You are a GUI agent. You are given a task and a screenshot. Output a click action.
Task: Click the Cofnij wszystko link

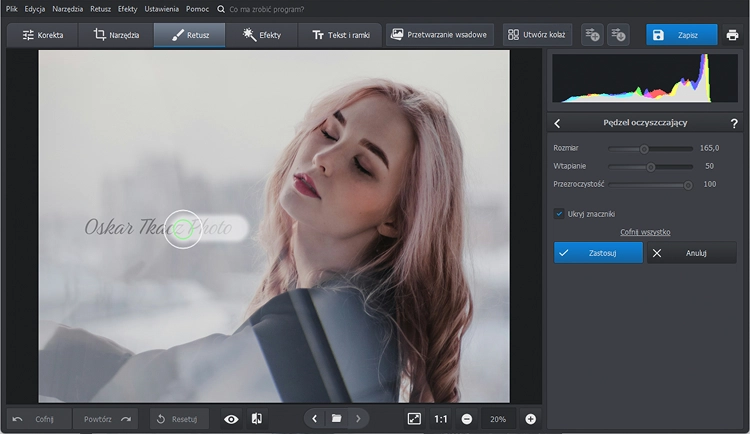pos(645,232)
